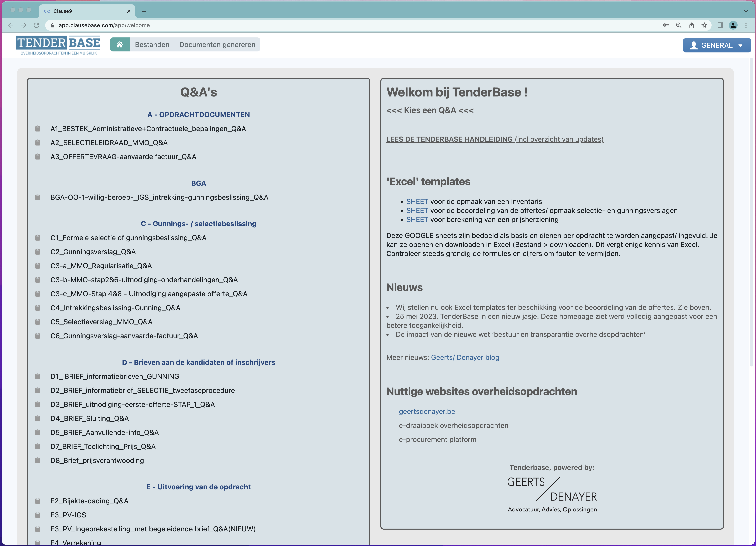This screenshot has width=756, height=546.
Task: Expand the GENERAL user dropdown
Action: tap(717, 45)
